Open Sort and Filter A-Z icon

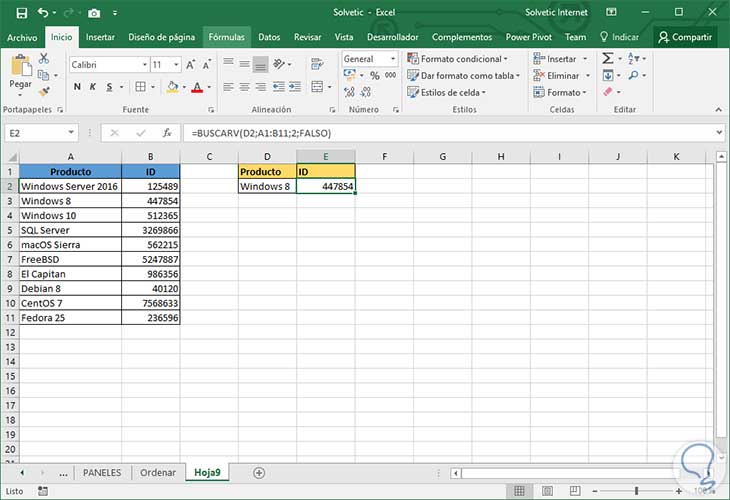click(x=634, y=59)
